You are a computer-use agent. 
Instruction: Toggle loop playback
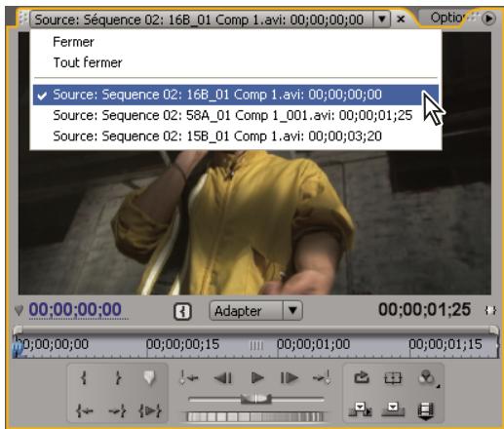tap(362, 377)
